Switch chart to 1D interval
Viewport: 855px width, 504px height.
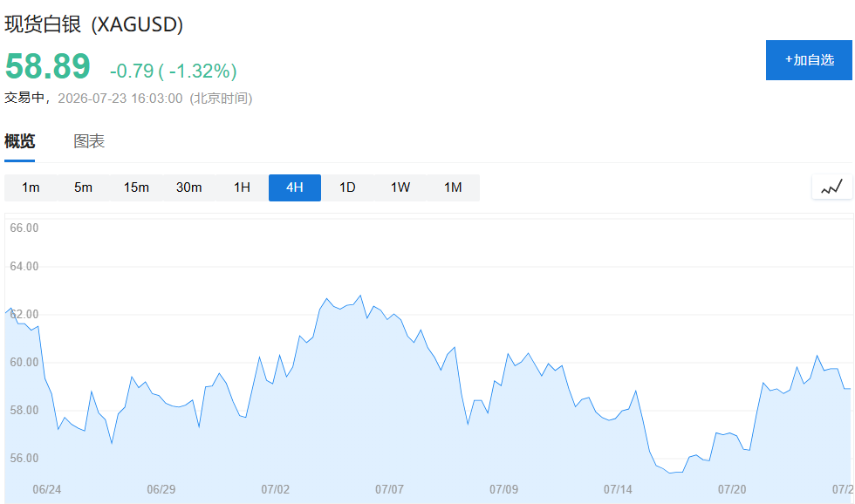point(347,187)
